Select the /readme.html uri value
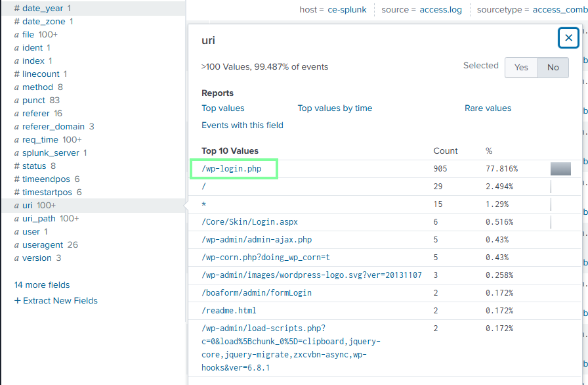The width and height of the screenshot is (588, 385). pos(229,310)
